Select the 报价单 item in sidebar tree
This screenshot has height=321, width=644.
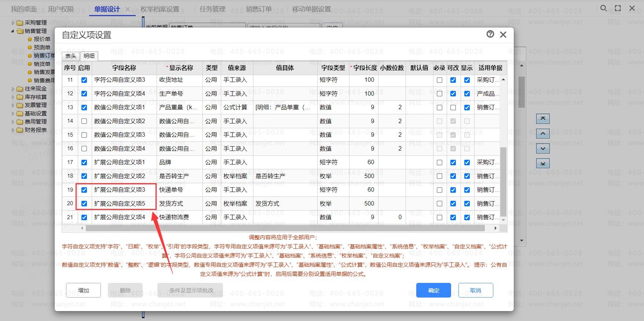tap(42, 39)
